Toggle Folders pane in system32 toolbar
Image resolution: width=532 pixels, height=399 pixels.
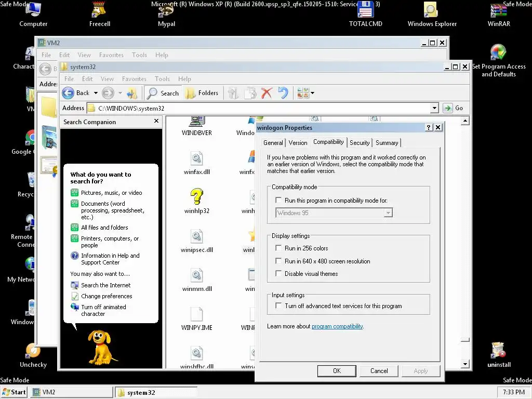click(x=202, y=93)
